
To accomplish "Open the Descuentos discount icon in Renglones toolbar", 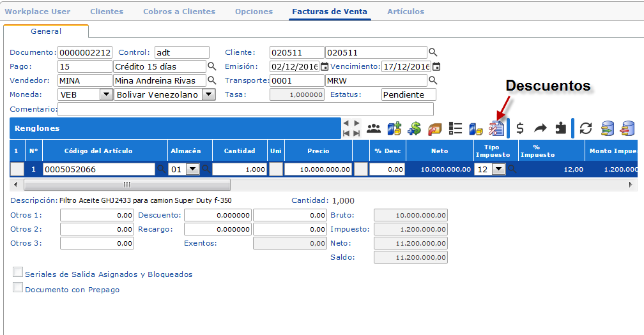I will [496, 129].
